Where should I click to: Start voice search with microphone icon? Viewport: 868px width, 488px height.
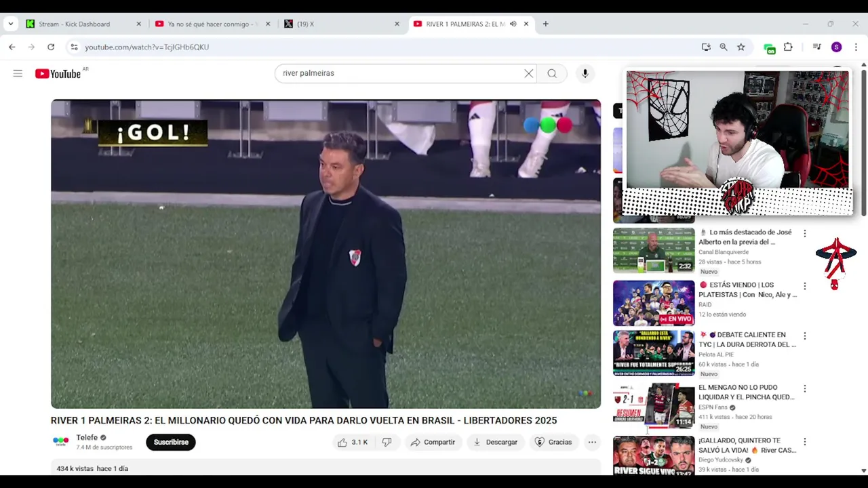tap(585, 73)
